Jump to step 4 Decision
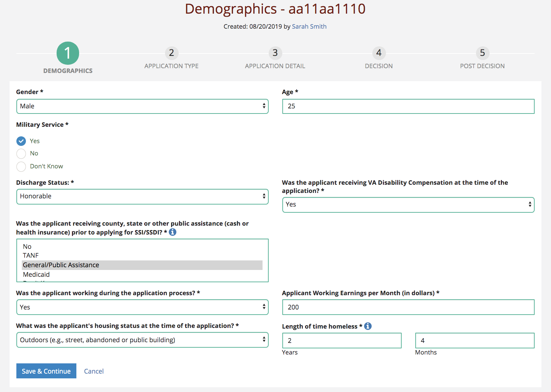Screen dimensions: 551x392 tap(379, 53)
